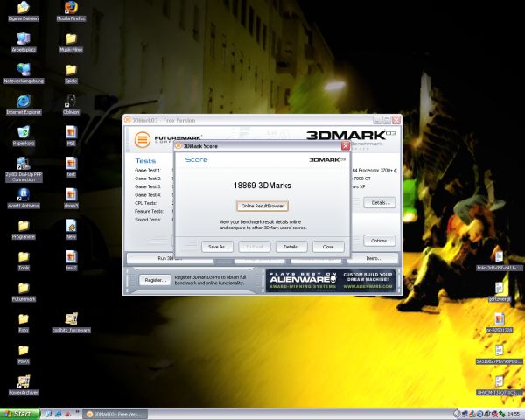The height and width of the screenshot is (420, 525).
Task: Click the Futuremark logo icon
Action: click(143, 139)
